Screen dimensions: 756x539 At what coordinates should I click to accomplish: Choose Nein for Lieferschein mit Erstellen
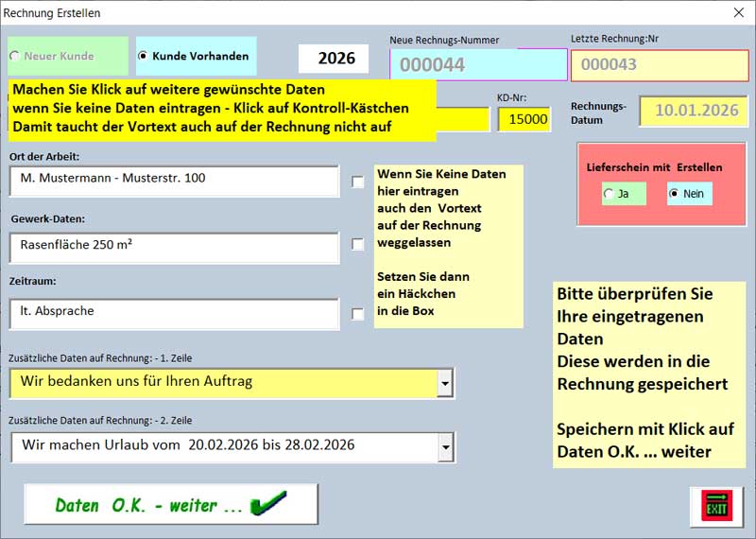point(674,194)
